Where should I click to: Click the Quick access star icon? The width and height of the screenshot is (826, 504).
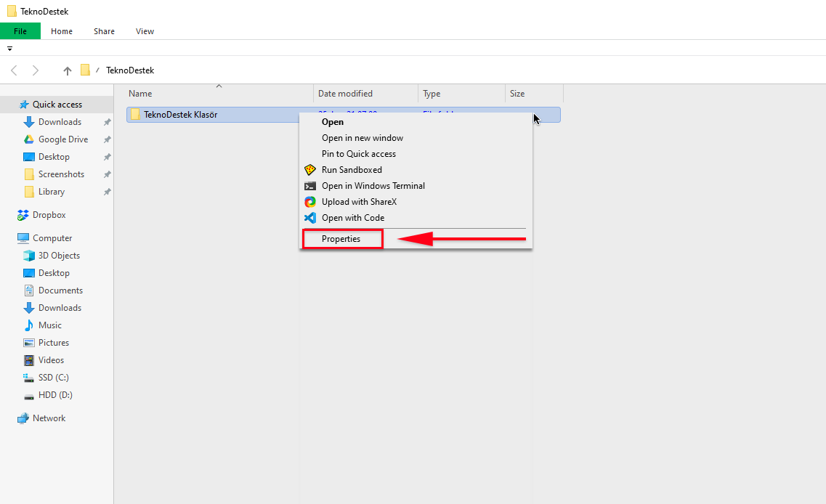[24, 105]
